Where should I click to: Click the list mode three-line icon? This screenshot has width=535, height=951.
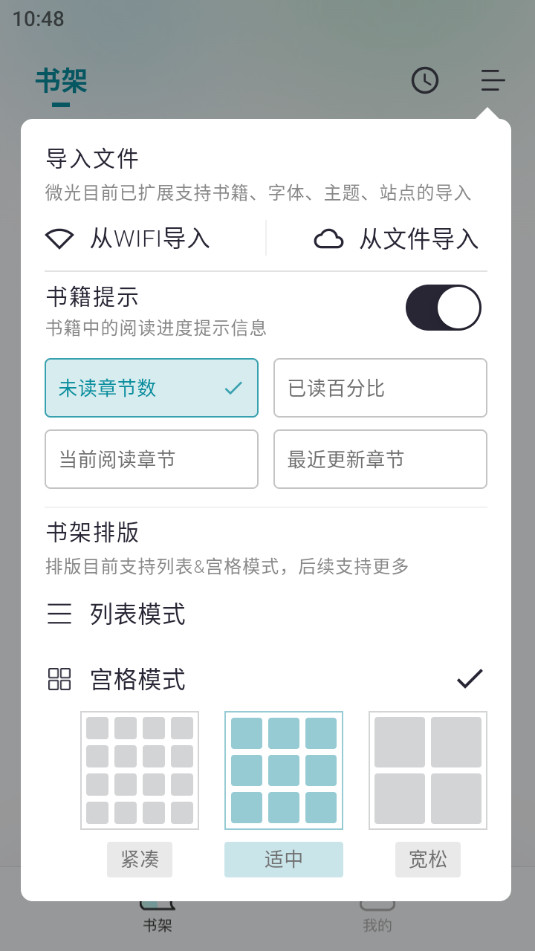pos(59,614)
